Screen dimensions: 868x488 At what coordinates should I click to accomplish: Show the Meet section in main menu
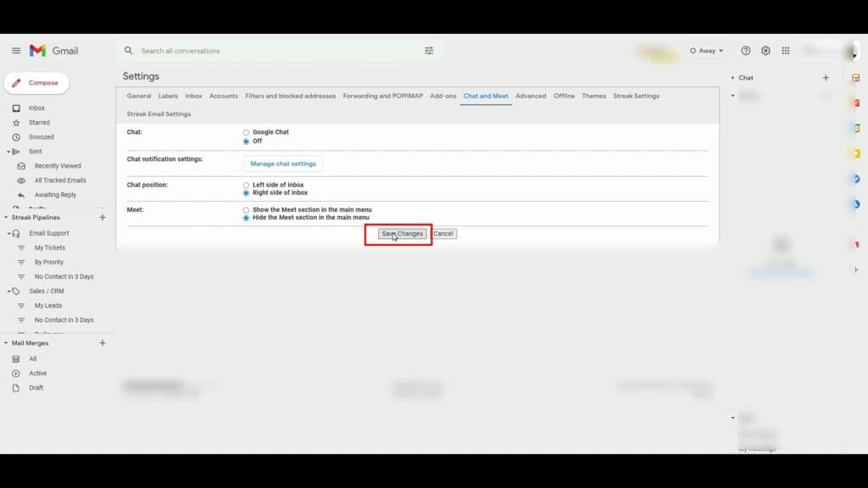tap(246, 209)
